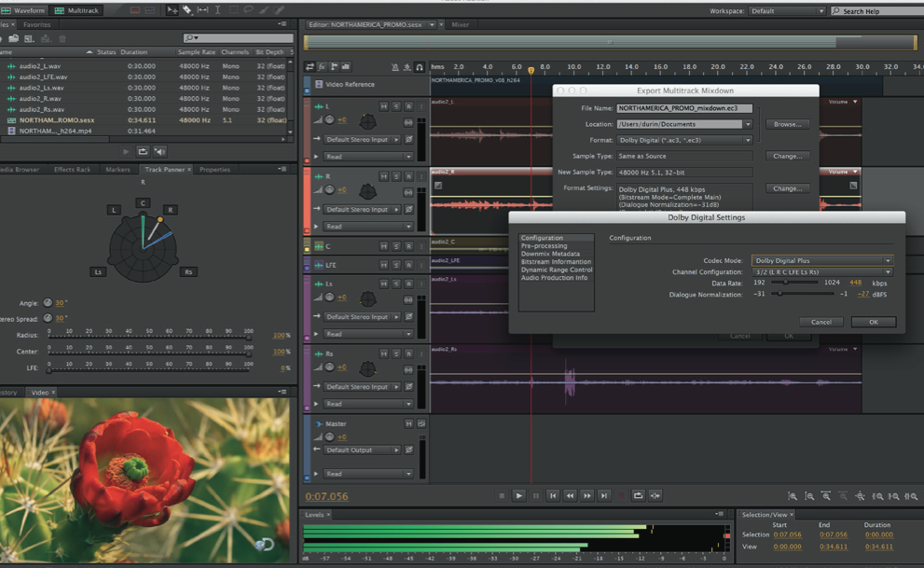Image resolution: width=924 pixels, height=568 pixels.
Task: Click the File Name input field
Action: pyautogui.click(x=684, y=108)
